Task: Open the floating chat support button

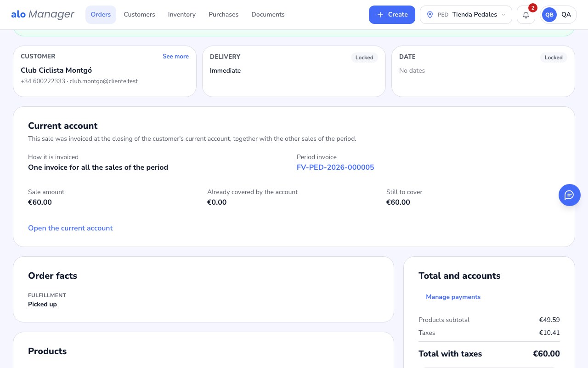Action: [570, 195]
